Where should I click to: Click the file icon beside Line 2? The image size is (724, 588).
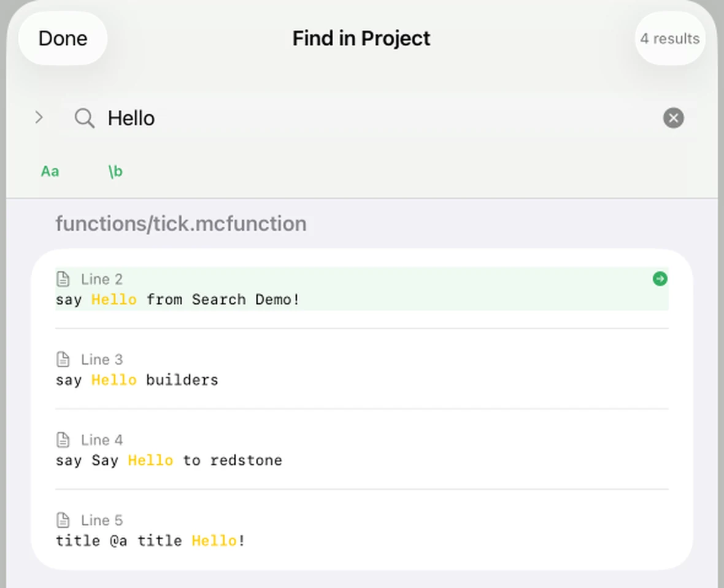tap(63, 279)
